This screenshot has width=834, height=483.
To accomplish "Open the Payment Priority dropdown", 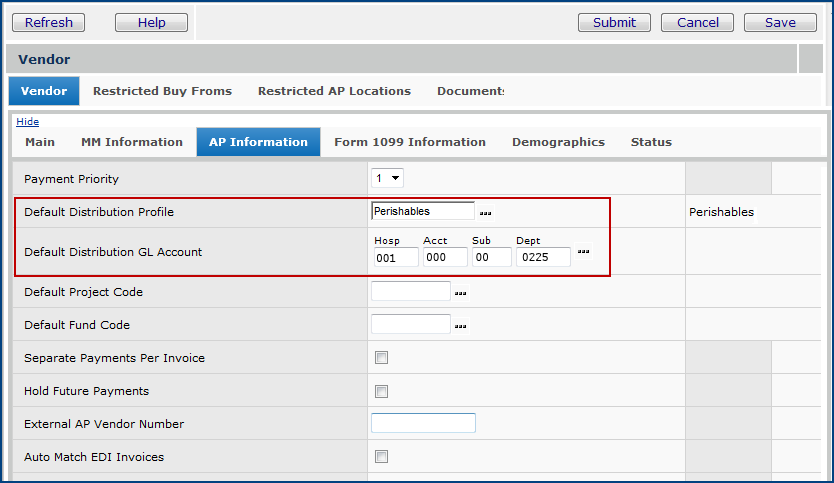I will [387, 179].
